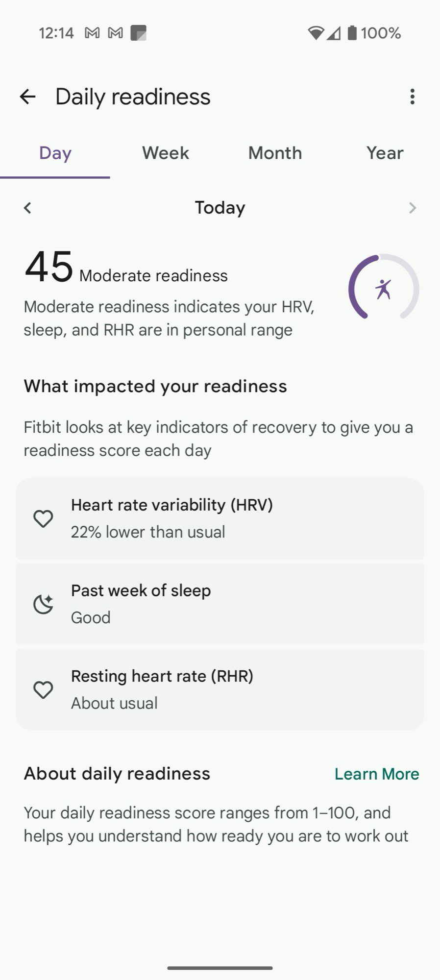
Task: Open the three-dot overflow menu
Action: [412, 97]
